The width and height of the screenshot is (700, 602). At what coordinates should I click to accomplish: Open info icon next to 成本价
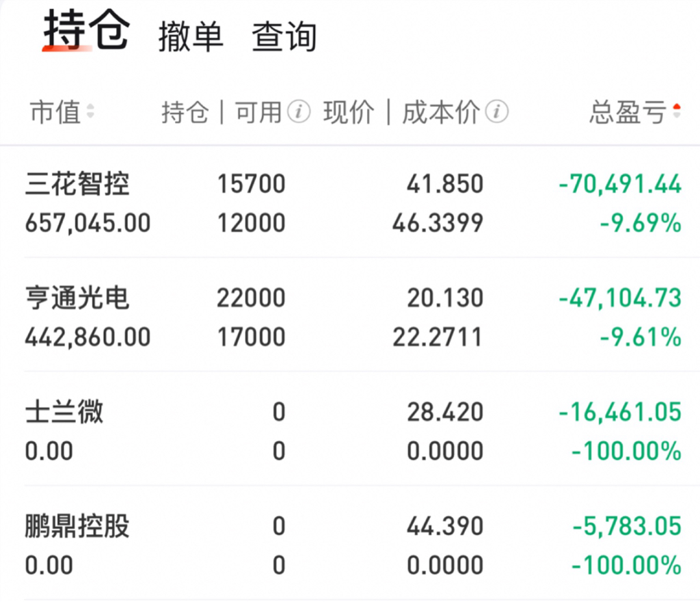coord(497,112)
